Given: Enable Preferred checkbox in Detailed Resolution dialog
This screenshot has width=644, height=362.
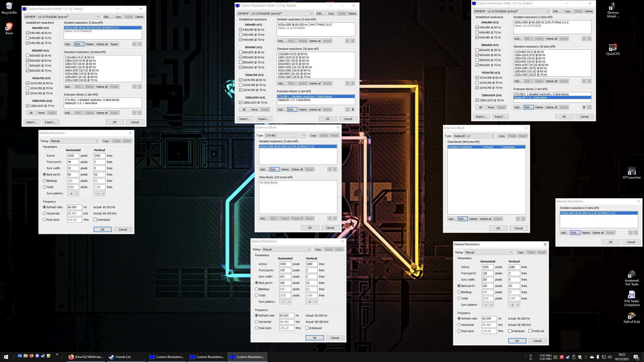Looking at the screenshot, I should [530, 331].
